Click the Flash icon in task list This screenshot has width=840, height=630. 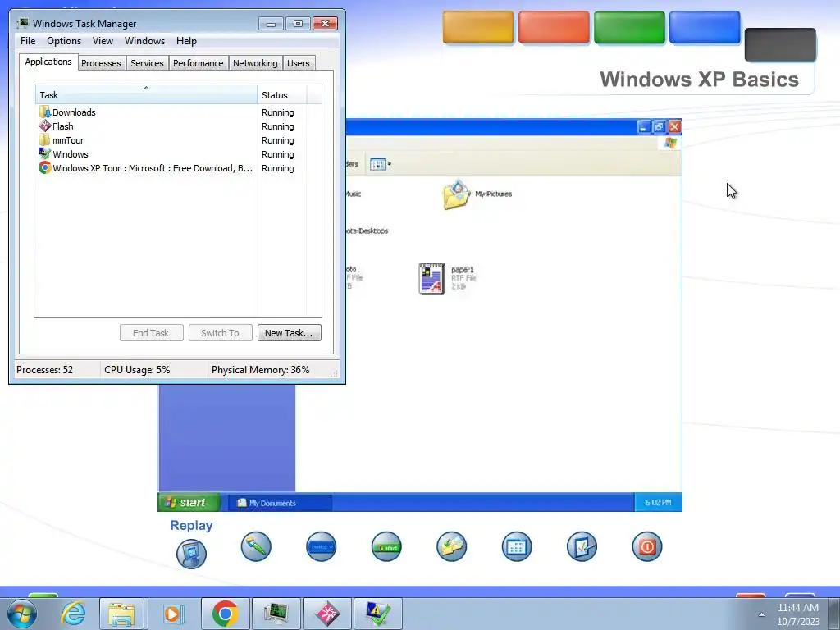[x=45, y=126]
